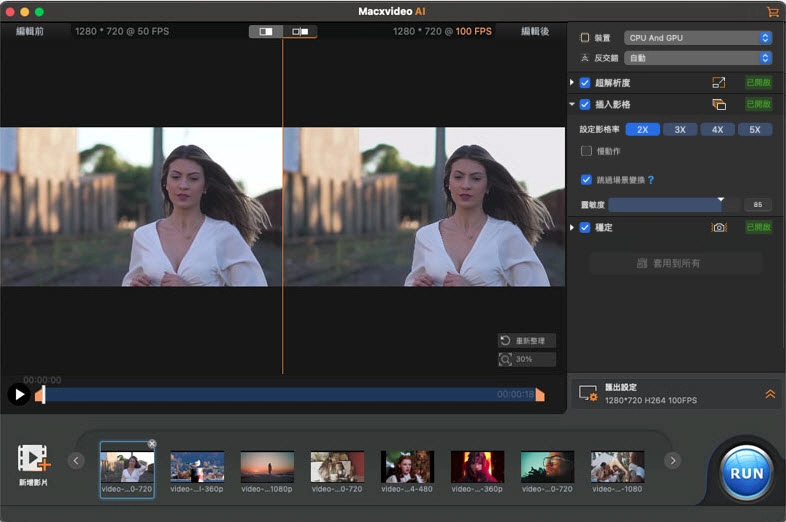Click the 插入影格 frame layers icon
The width and height of the screenshot is (786, 522).
click(718, 105)
